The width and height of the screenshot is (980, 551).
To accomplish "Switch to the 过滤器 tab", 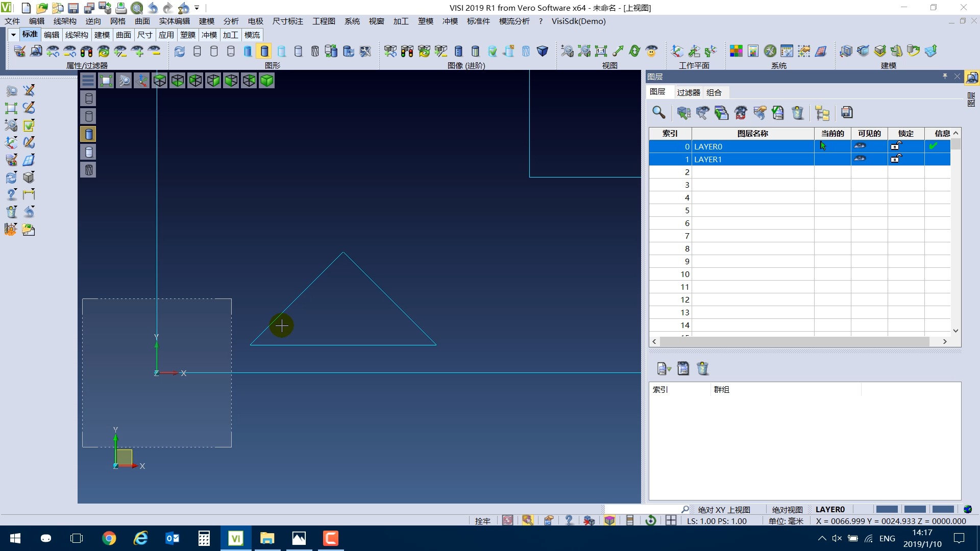I will pos(688,92).
